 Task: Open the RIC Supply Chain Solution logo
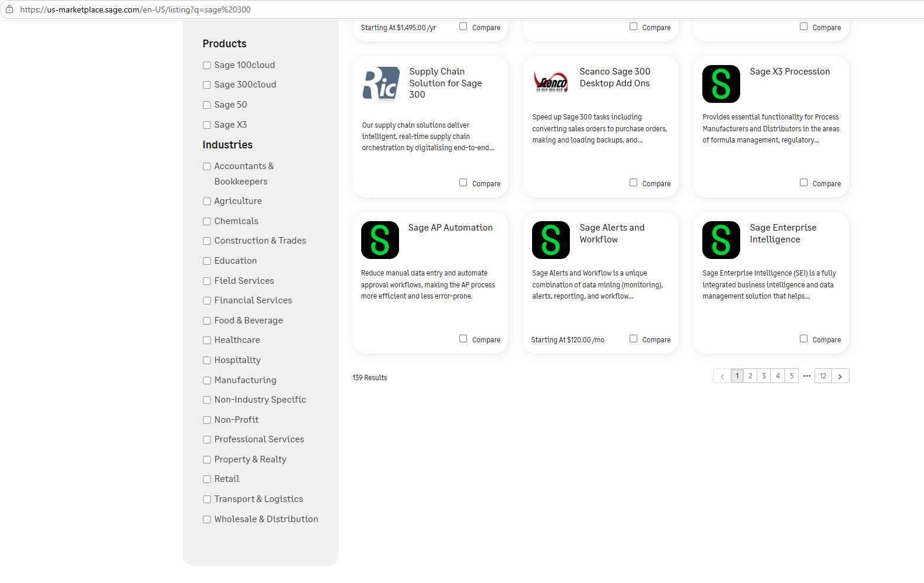(381, 84)
